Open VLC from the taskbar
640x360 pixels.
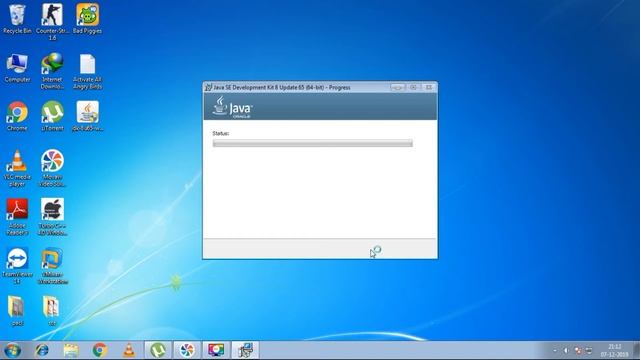tap(129, 350)
